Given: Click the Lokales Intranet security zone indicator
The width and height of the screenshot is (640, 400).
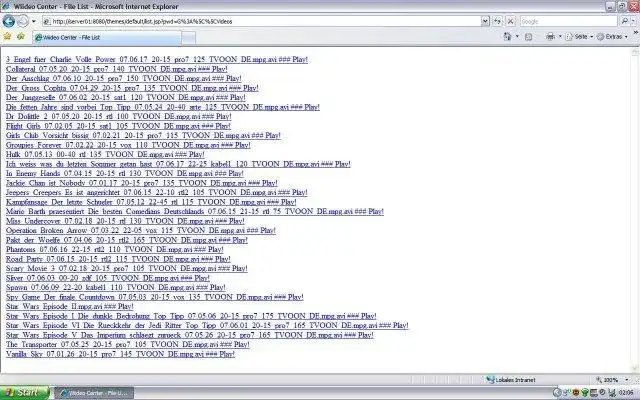Looking at the screenshot, I should pyautogui.click(x=511, y=380).
